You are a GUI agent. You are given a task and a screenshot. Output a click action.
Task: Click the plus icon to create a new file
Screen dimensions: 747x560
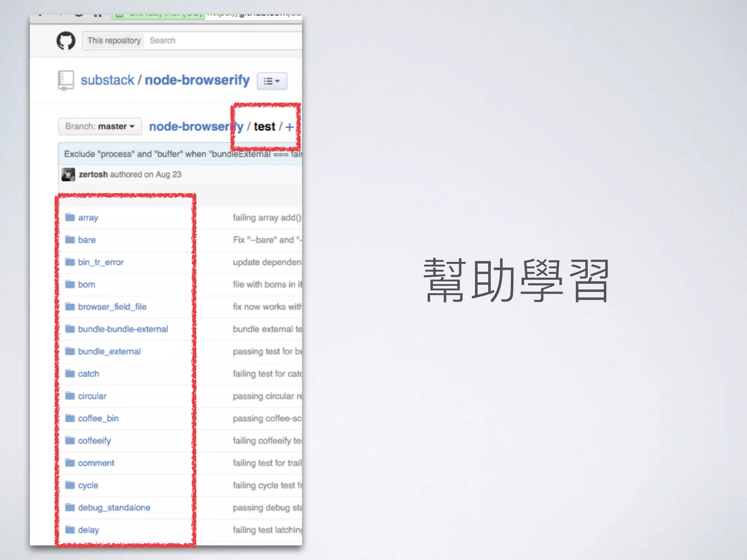point(289,127)
